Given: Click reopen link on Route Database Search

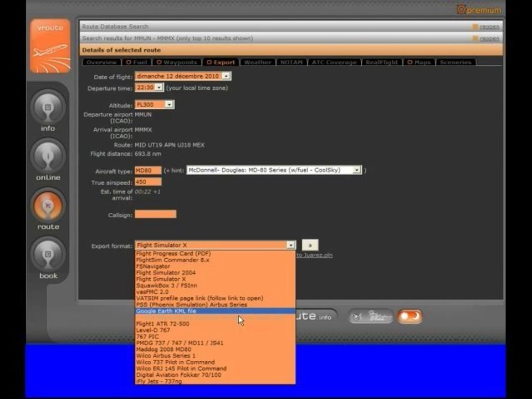Looking at the screenshot, I should point(489,27).
